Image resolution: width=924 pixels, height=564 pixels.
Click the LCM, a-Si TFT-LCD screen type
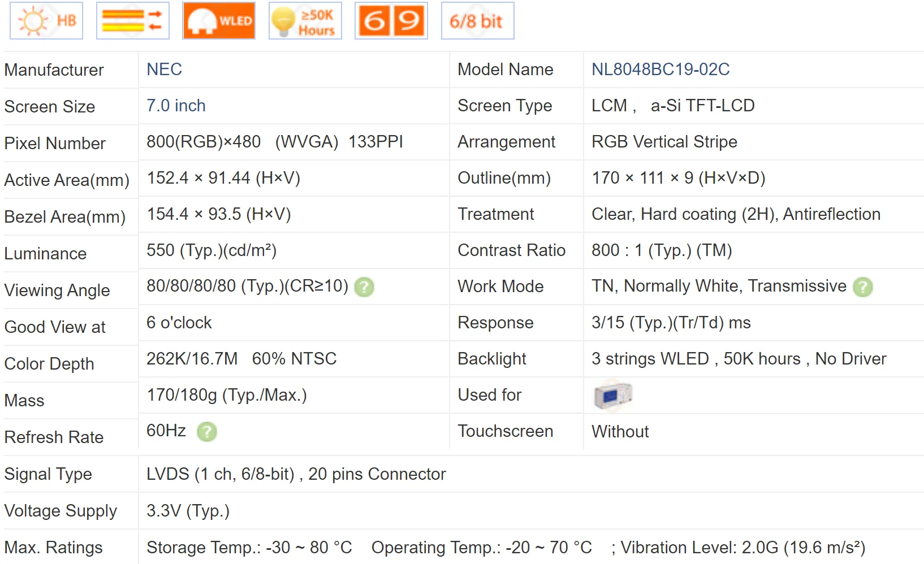pyautogui.click(x=673, y=106)
